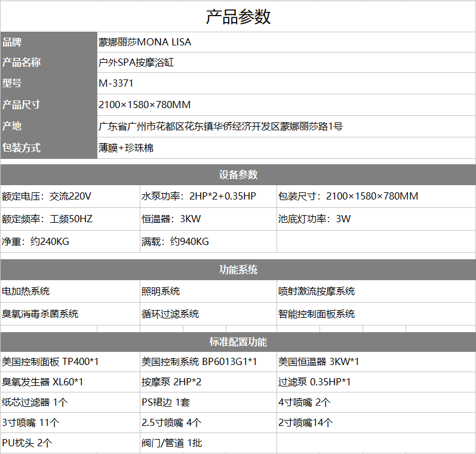Select the 设备参数 section header
476x454 pixels.
[x=238, y=174]
